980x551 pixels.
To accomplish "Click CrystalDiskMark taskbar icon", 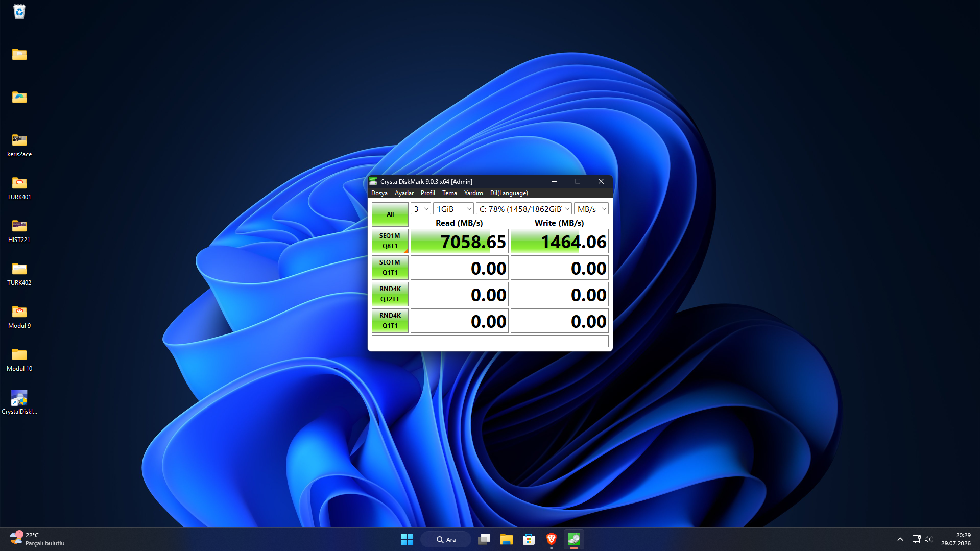I will 573,539.
